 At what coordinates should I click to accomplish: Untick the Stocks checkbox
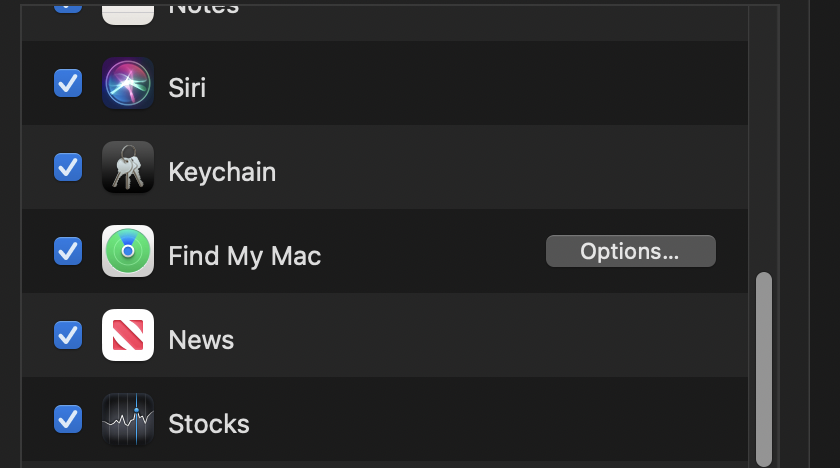click(68, 419)
